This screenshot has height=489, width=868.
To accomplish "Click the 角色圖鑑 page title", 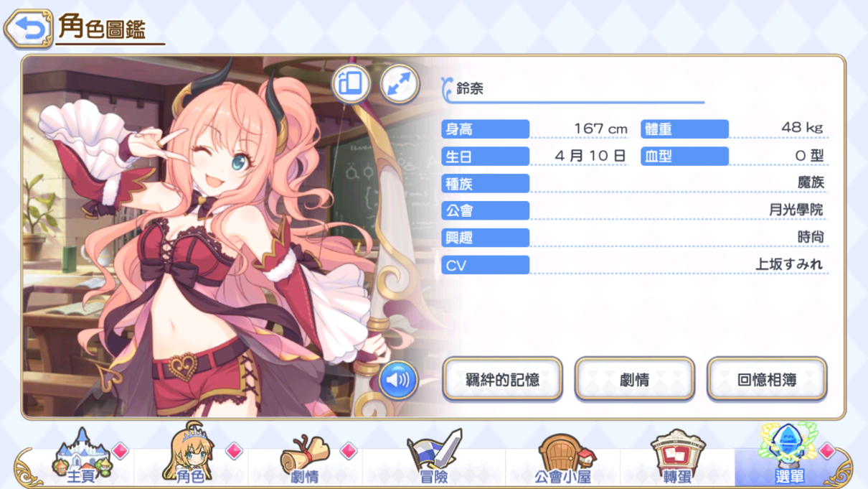I will pyautogui.click(x=103, y=27).
